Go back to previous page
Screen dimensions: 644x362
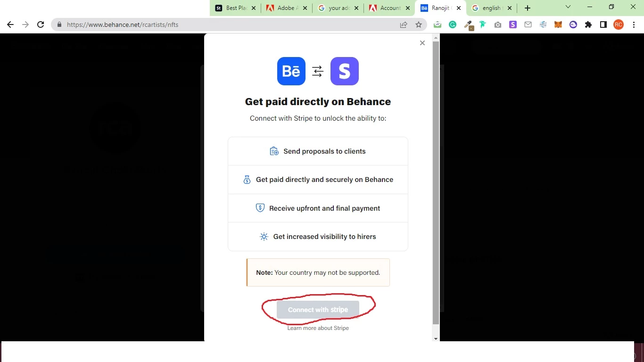[10, 25]
